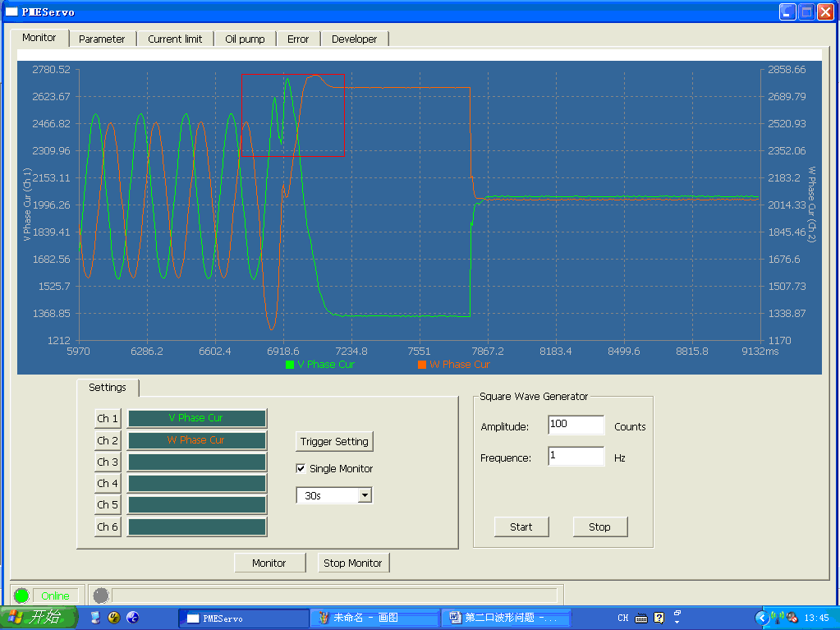The height and width of the screenshot is (630, 840).
Task: Open the Oil pump tab
Action: click(245, 39)
